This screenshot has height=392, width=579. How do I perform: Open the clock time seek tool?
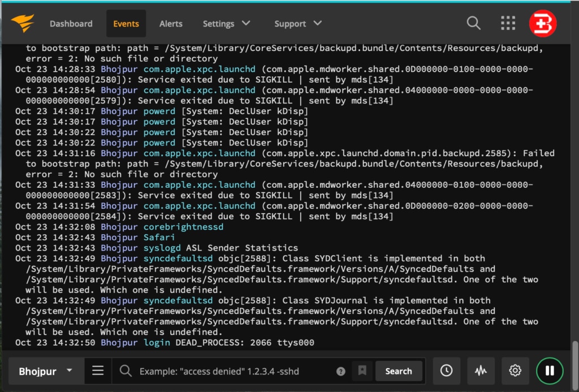coord(447,371)
